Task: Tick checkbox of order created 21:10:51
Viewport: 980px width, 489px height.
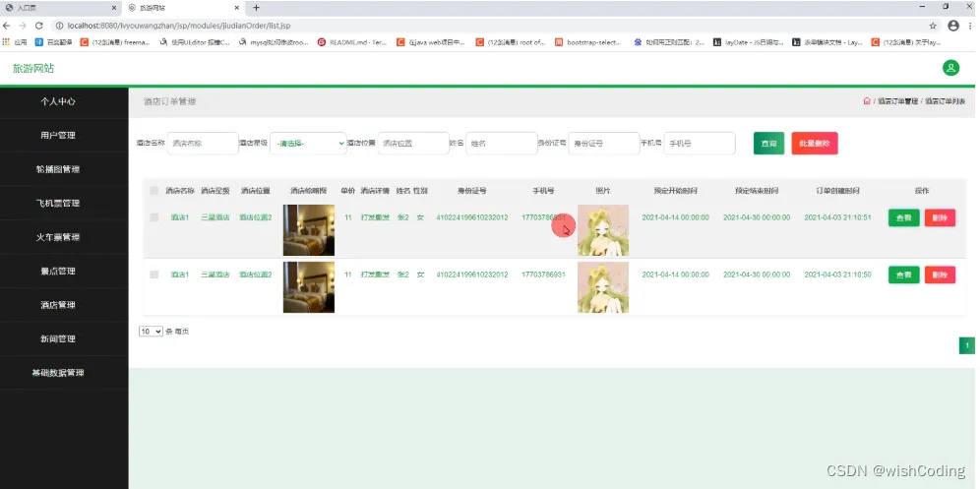Action: 153,217
